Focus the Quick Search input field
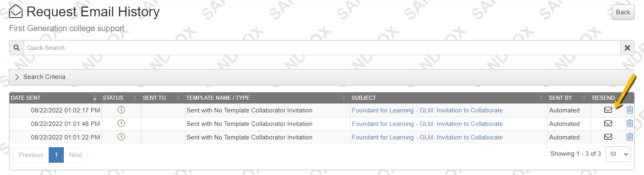This screenshot has width=644, height=175. coord(322,48)
